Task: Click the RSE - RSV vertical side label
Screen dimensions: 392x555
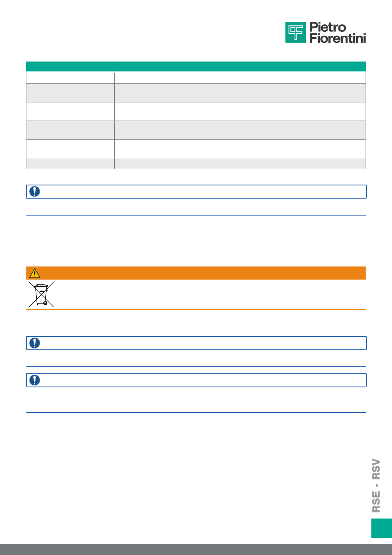Action: tap(376, 485)
